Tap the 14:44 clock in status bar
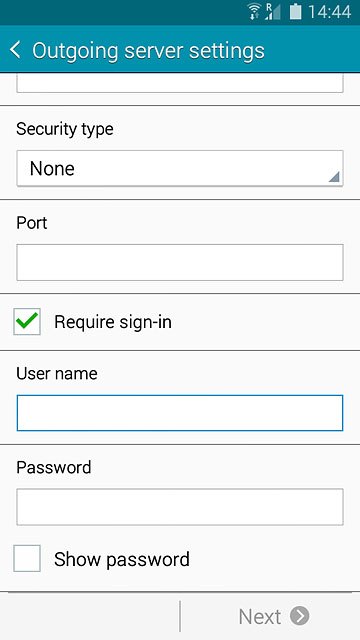Image resolution: width=360 pixels, height=640 pixels. point(329,12)
